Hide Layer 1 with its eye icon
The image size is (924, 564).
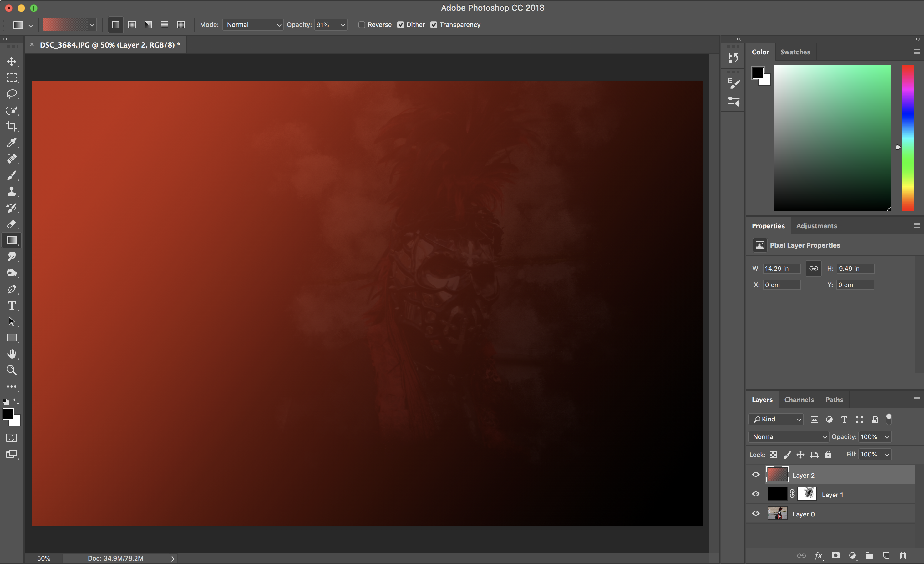coord(756,494)
